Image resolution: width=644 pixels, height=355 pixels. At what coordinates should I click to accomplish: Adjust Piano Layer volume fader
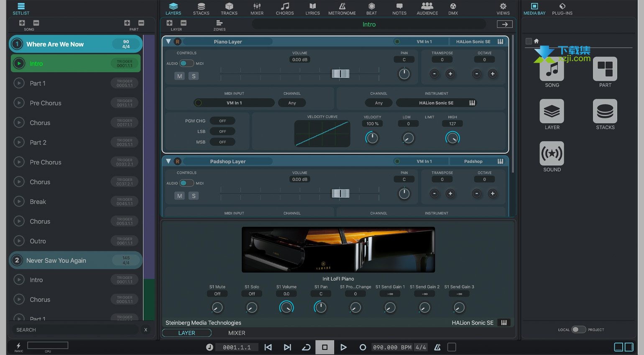pyautogui.click(x=340, y=74)
